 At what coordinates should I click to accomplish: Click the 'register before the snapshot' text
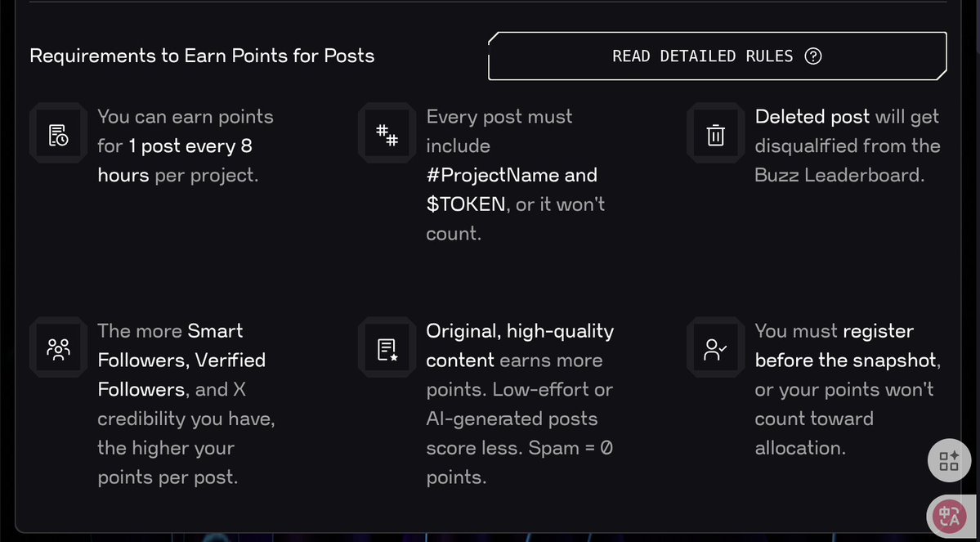(x=848, y=345)
